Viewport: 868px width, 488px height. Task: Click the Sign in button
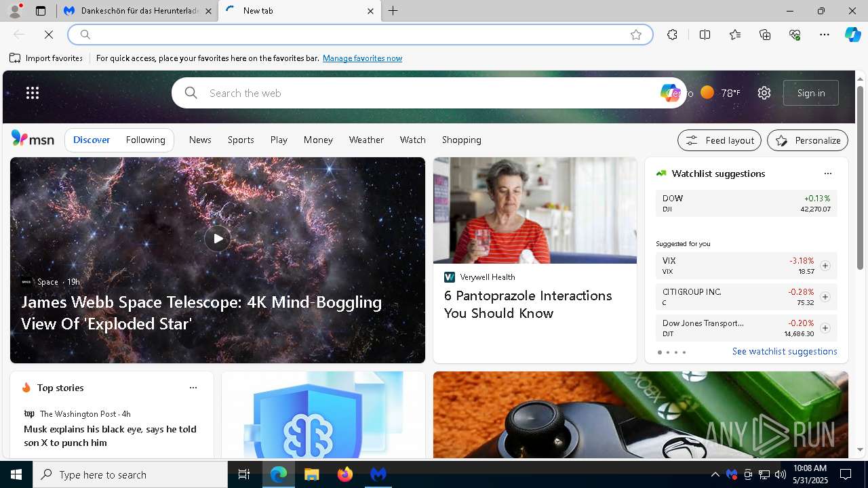pyautogui.click(x=811, y=93)
